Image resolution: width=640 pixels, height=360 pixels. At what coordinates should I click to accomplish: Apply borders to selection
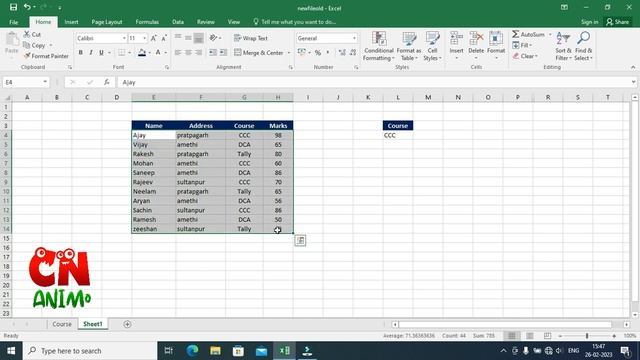(122, 53)
